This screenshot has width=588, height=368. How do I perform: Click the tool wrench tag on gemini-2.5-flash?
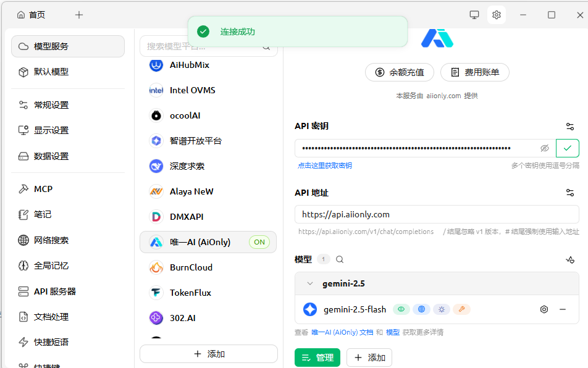point(461,309)
